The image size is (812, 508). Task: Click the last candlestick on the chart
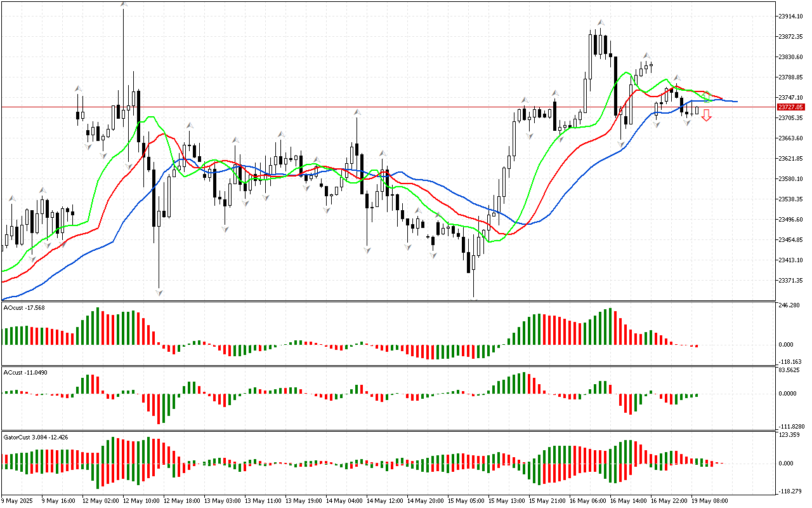[697, 110]
